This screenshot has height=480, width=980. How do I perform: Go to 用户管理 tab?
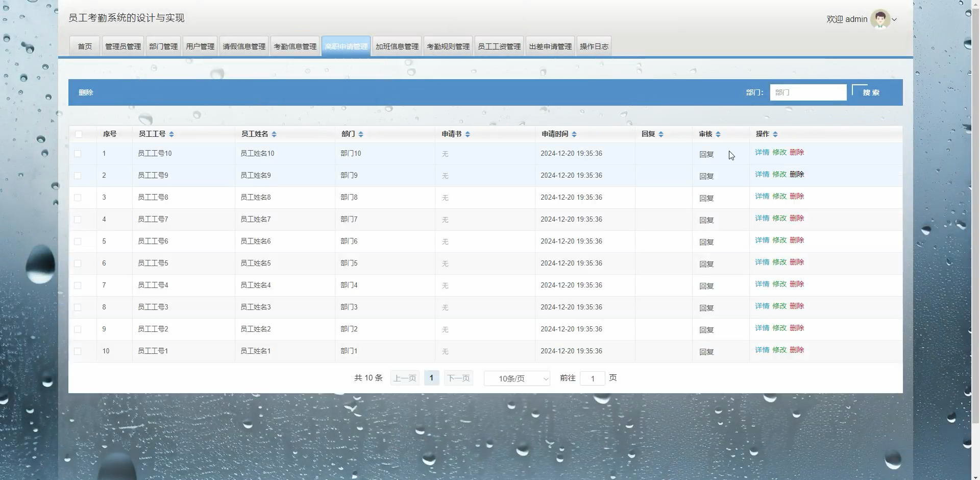pos(200,46)
